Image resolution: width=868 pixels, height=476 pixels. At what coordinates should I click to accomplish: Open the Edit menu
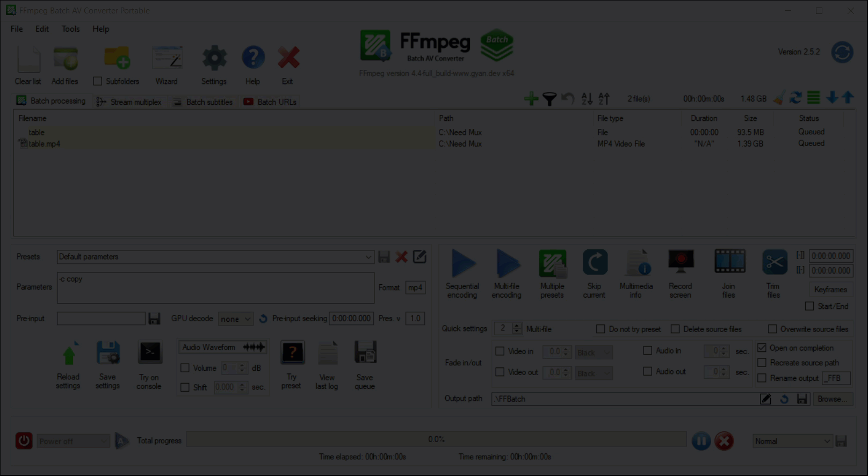(x=42, y=29)
